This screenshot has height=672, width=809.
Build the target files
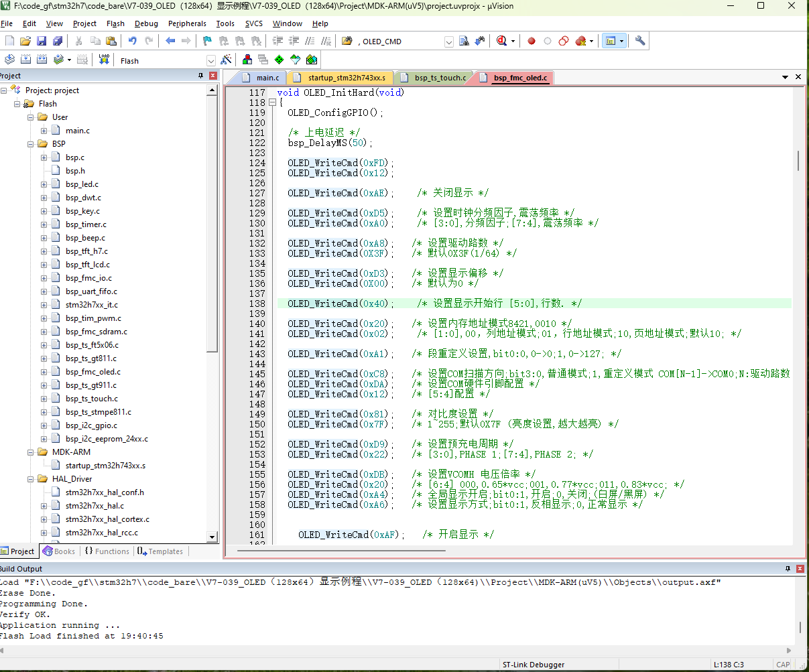pos(25,60)
